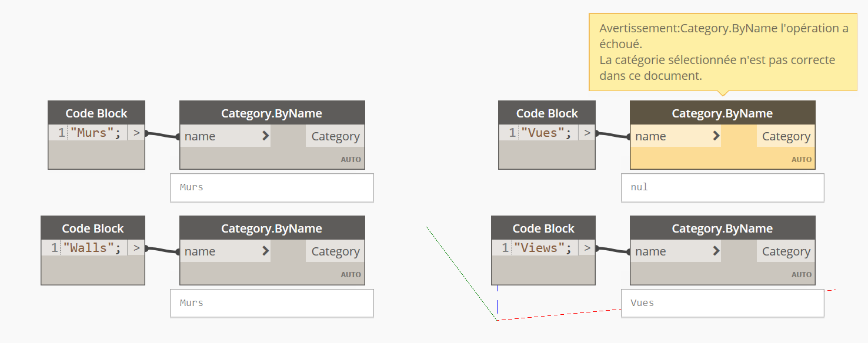Click line number 1 in the "Murs" Code Block
This screenshot has width=868, height=343.
click(x=62, y=133)
